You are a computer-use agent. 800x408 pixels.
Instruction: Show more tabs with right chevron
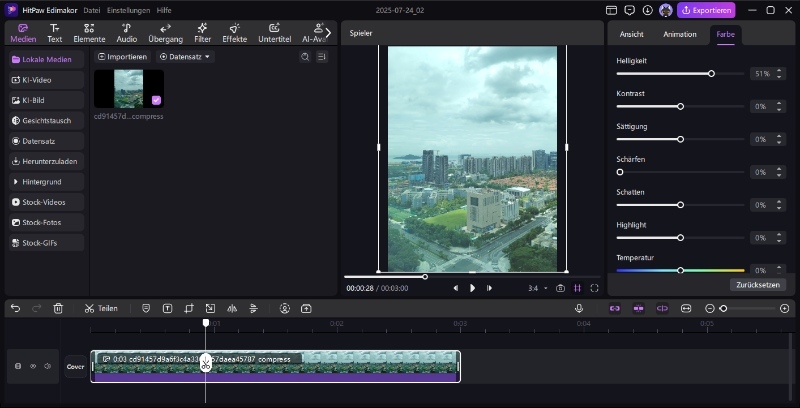[328, 33]
